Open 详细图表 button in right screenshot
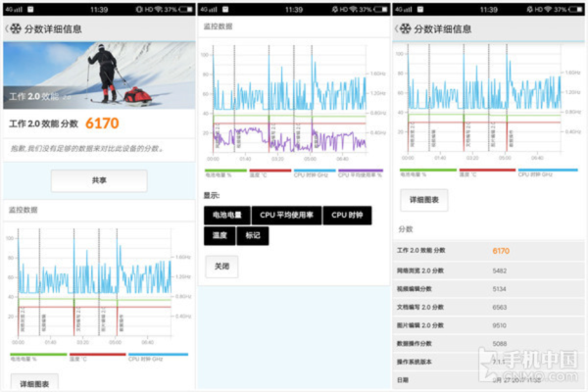Image resolution: width=588 pixels, height=392 pixels. tap(424, 200)
